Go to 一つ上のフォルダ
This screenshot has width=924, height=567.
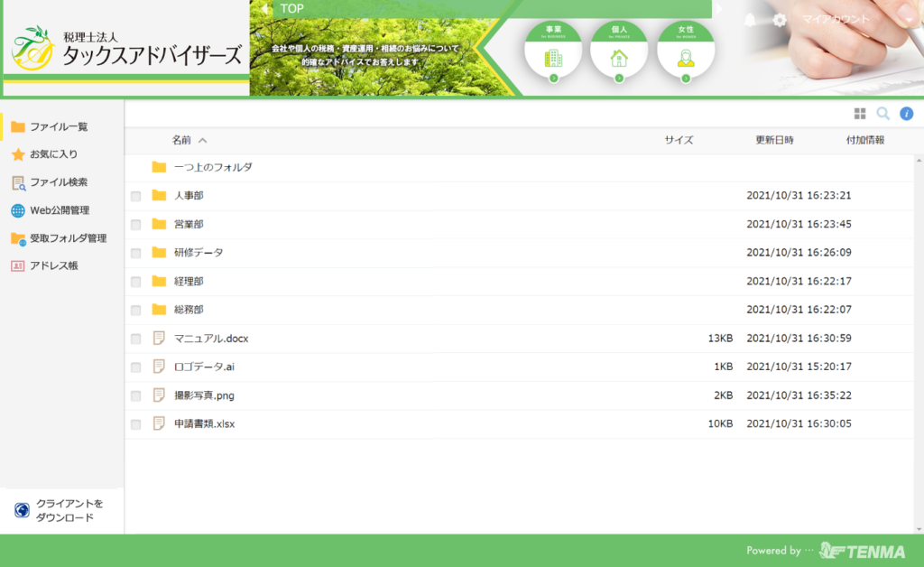pos(213,167)
